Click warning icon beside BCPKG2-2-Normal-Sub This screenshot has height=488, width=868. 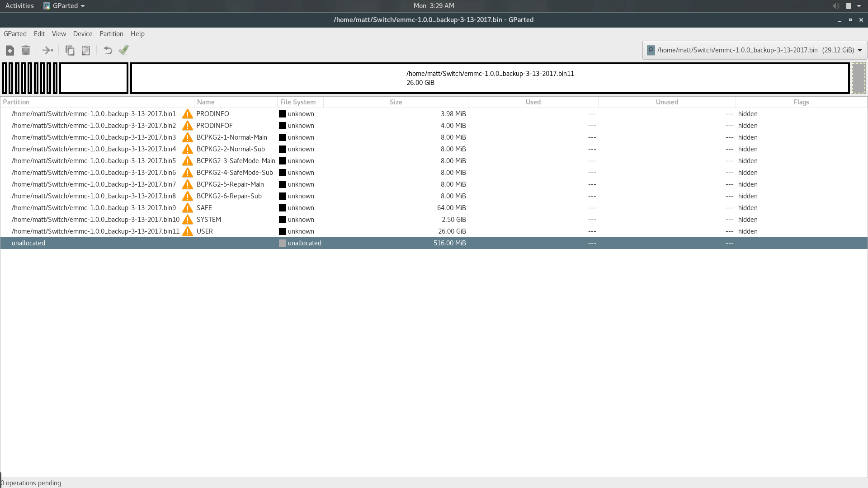click(x=188, y=149)
